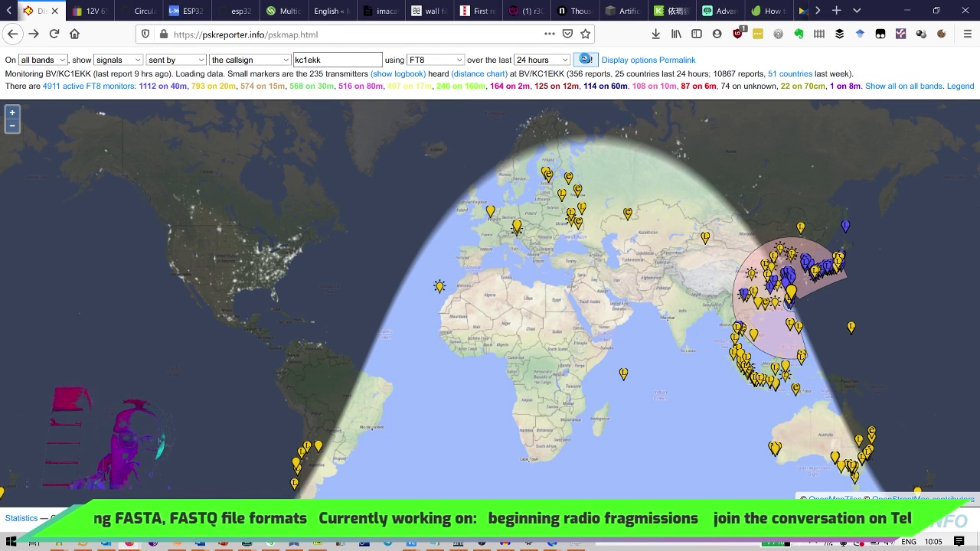980x551 pixels.
Task: Click '1112 on 40m' band count
Action: pos(163,86)
